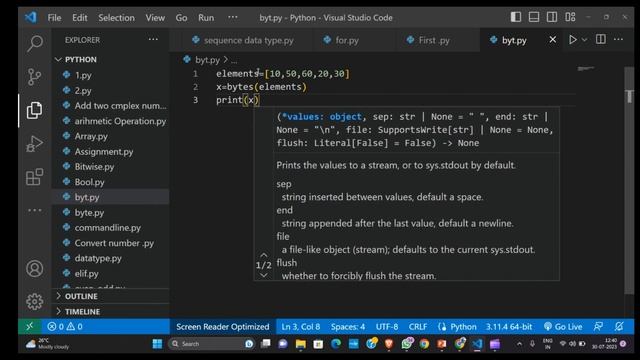Open the View menu

(155, 18)
